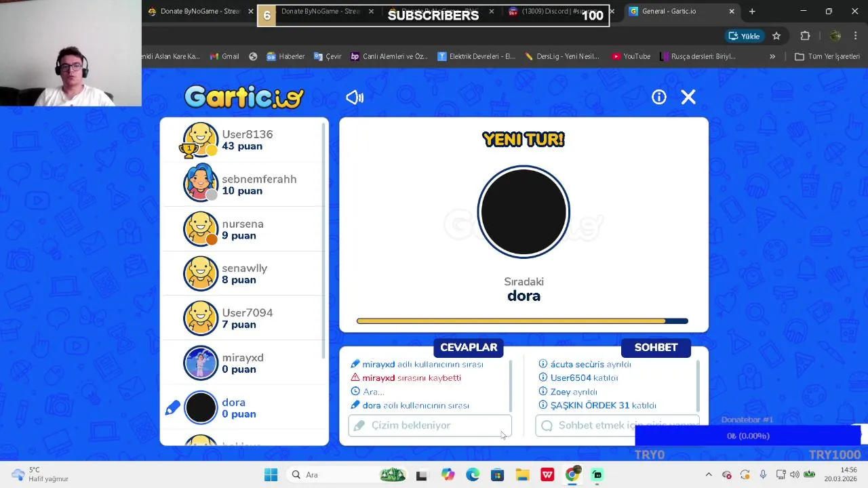Image resolution: width=868 pixels, height=488 pixels.
Task: Open the Gartic.io info icon
Action: 659,97
